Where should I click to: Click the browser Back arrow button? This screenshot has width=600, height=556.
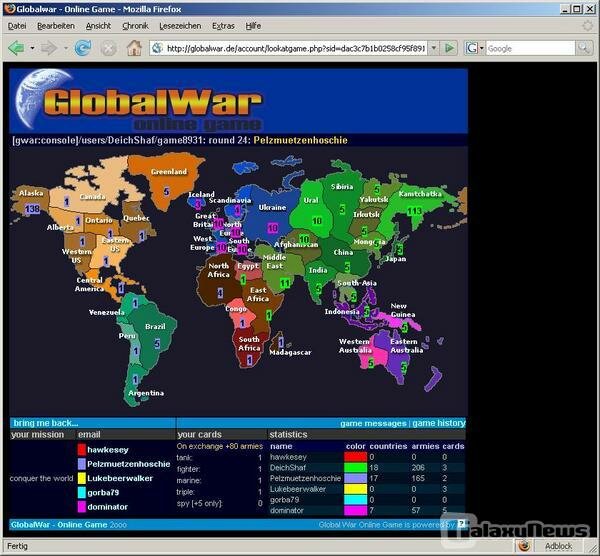(16, 48)
